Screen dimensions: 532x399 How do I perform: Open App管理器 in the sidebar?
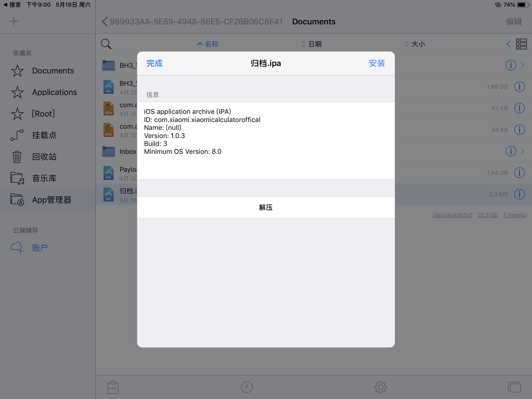click(51, 200)
